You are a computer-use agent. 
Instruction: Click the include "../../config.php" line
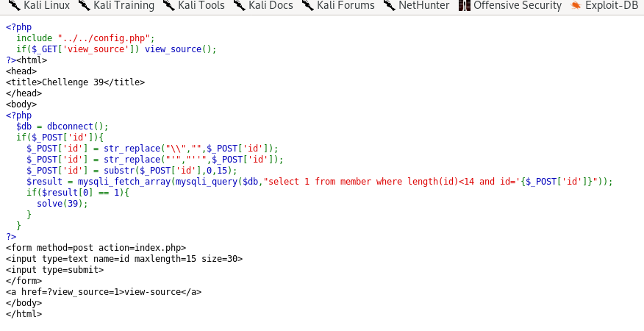86,38
